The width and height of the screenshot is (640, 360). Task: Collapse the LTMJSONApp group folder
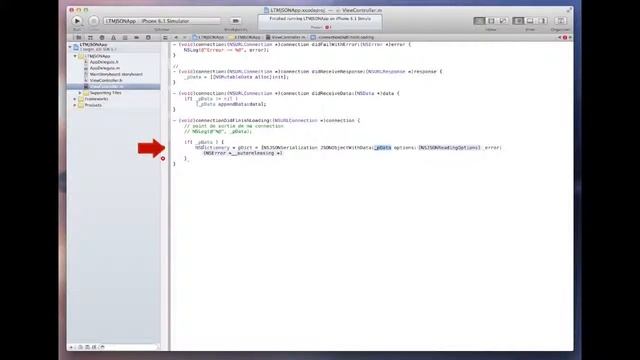click(x=76, y=56)
